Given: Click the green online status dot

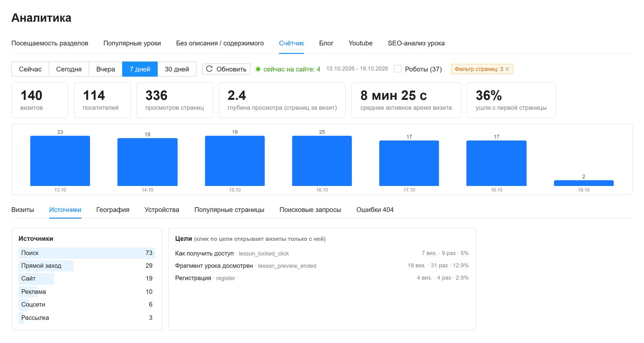Looking at the screenshot, I should coord(258,69).
